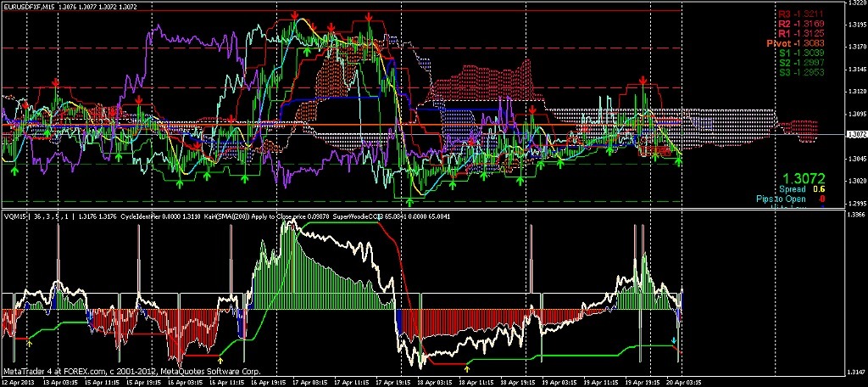This screenshot has height=387, width=868.
Task: Click the 1.3120 price scale value
Action: tap(856, 92)
